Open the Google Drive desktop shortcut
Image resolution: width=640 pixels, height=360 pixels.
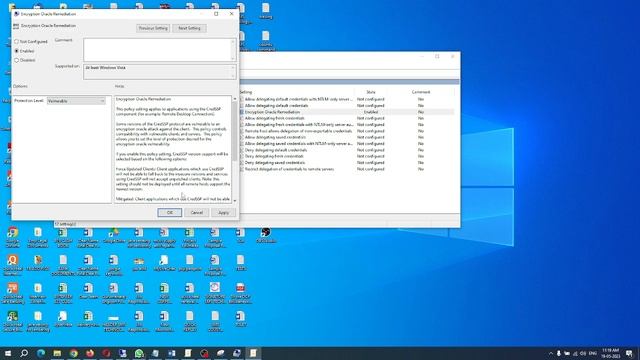(113, 236)
